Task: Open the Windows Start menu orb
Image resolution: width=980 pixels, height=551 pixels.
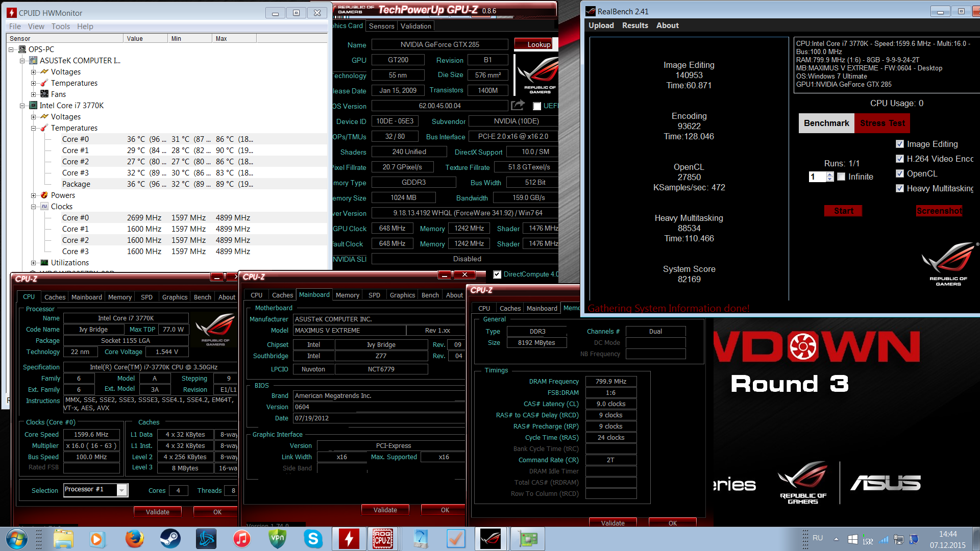Action: pos(16,539)
